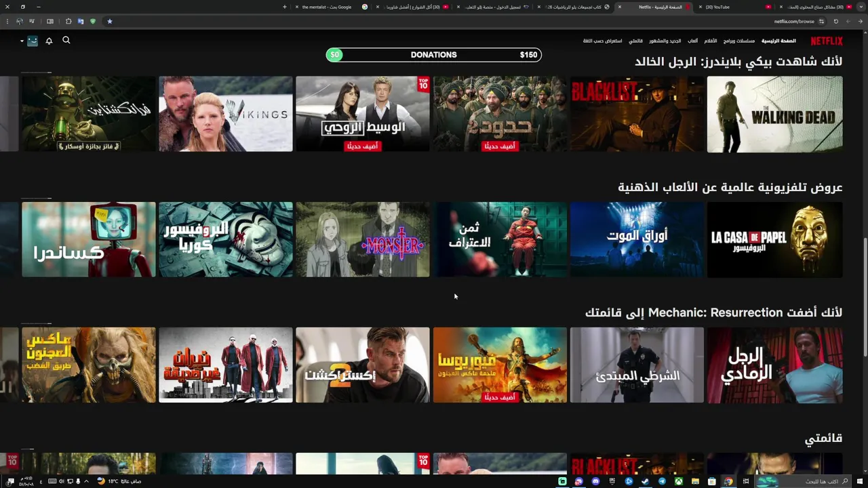Open الصفحة الرئيسية in Netflix navigation
Viewport: 868px width, 488px height.
pyautogui.click(x=778, y=41)
